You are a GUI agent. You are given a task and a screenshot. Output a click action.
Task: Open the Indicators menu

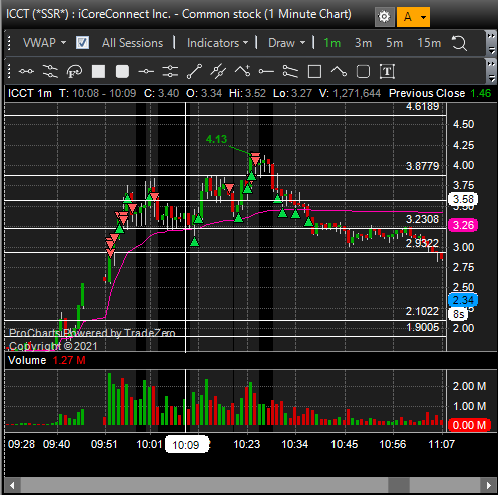(217, 43)
